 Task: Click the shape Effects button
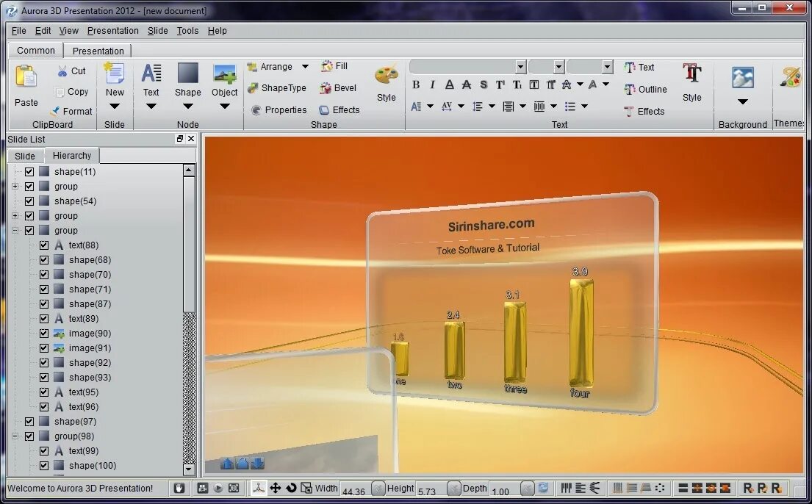pos(339,109)
